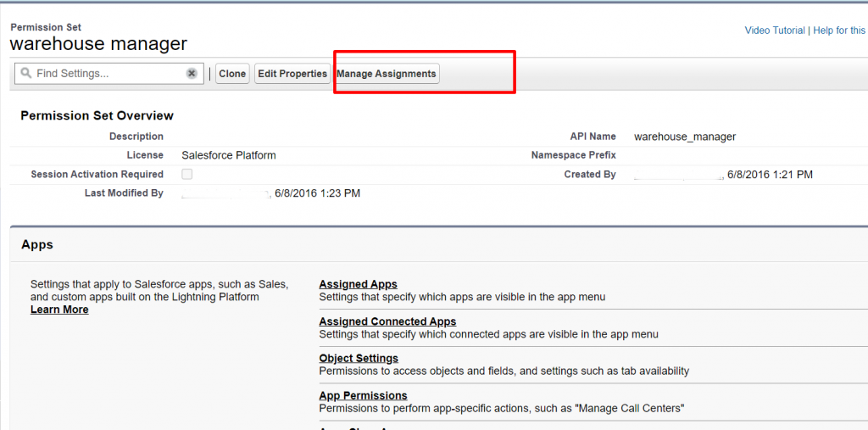Open the Assigned Connected Apps link
Viewport: 868px width, 430px height.
(x=387, y=321)
